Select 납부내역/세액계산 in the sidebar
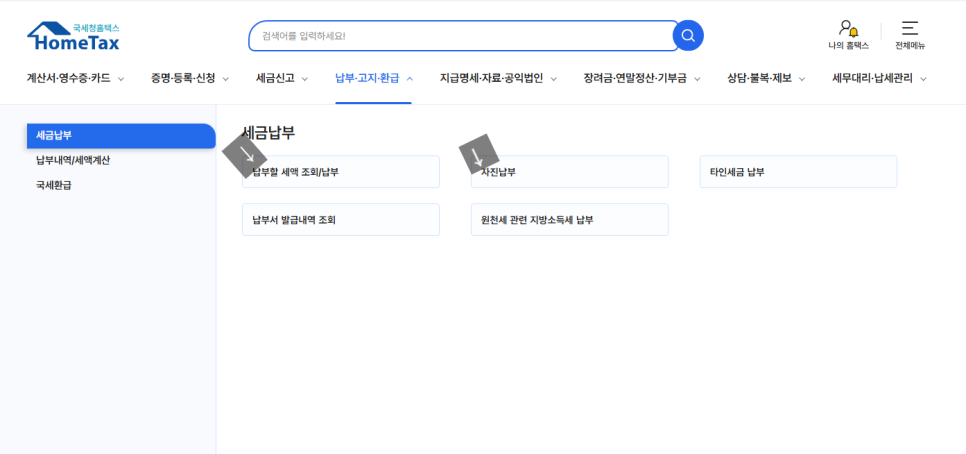This screenshot has width=966, height=454. [73, 160]
